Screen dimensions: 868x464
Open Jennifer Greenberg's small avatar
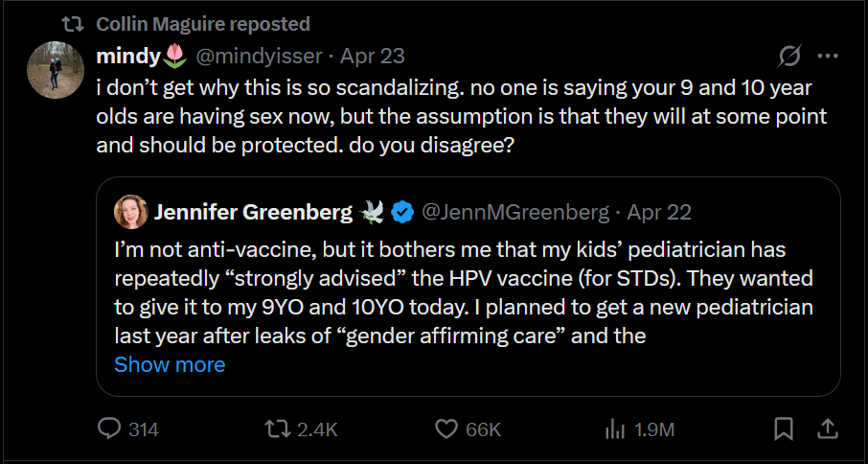[x=130, y=211]
